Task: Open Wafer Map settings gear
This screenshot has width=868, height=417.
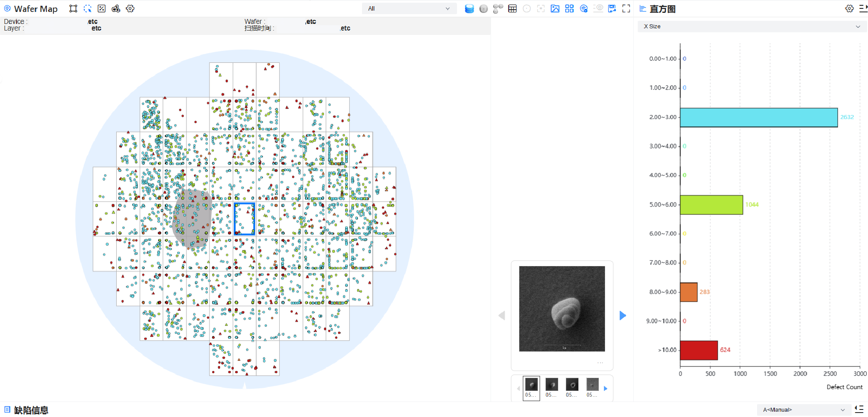Action: [x=130, y=8]
